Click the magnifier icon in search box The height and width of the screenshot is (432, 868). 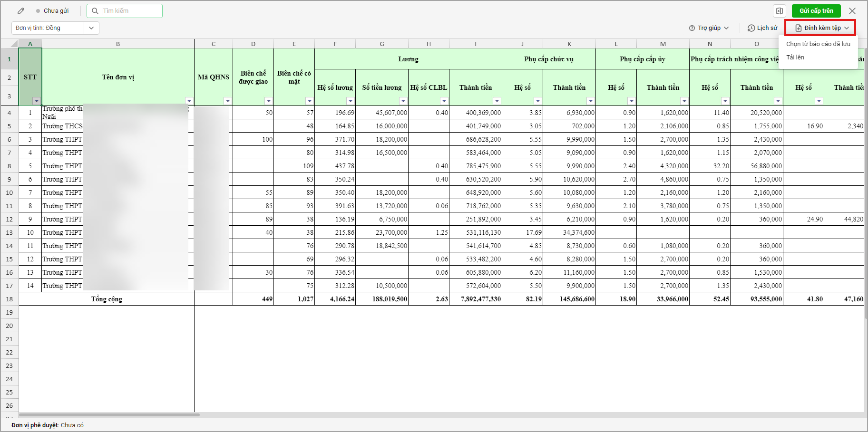point(95,11)
